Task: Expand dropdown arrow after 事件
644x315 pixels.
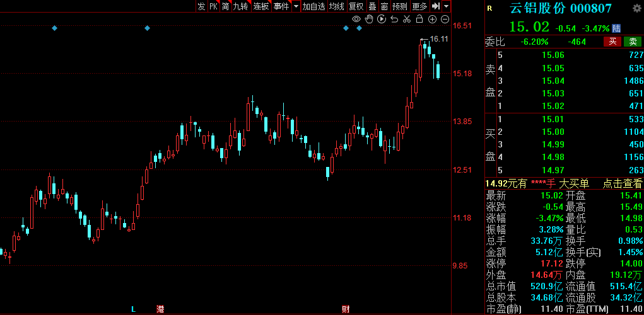Action: (295, 6)
